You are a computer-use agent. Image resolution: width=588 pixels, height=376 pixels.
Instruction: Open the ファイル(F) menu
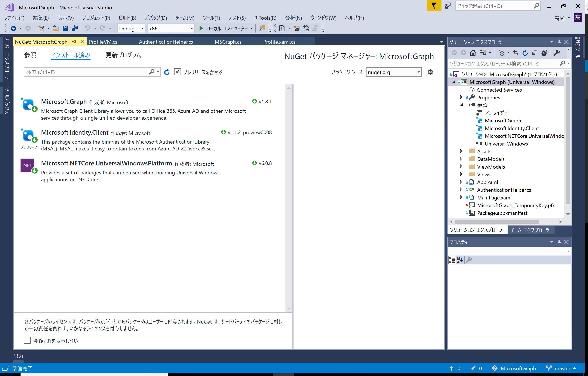point(14,18)
